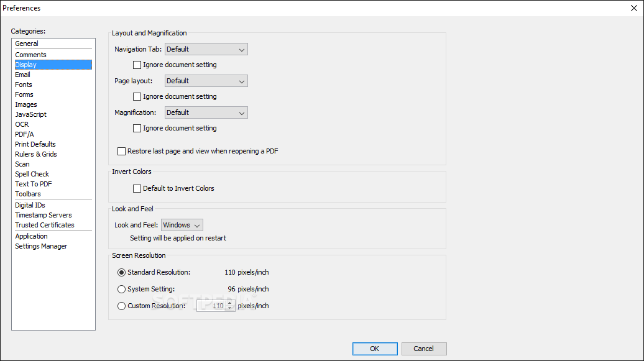Select the Application category
The width and height of the screenshot is (644, 361).
click(x=31, y=236)
